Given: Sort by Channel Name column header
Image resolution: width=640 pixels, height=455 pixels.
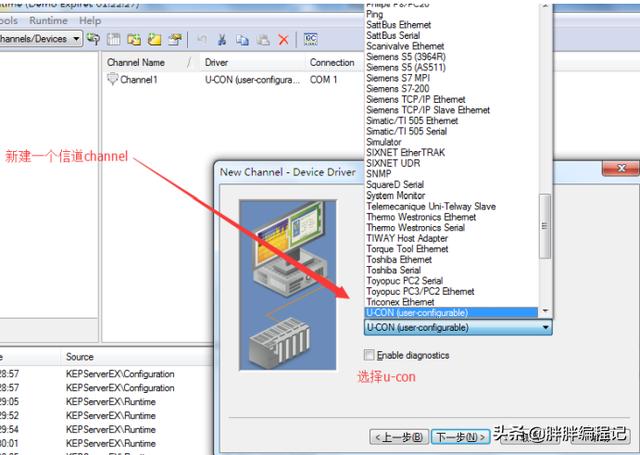Looking at the screenshot, I should point(150,62).
